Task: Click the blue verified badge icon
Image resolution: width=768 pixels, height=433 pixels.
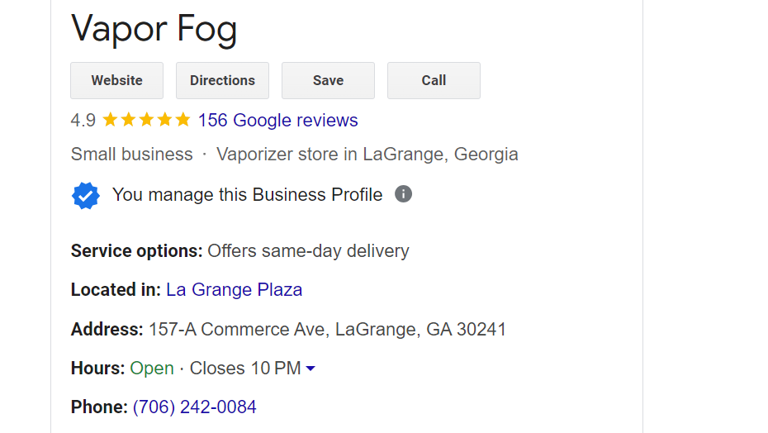Action: click(86, 195)
